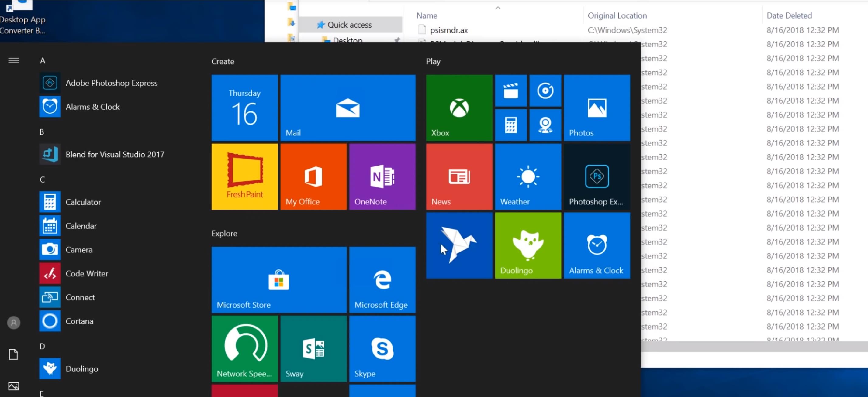Toggle the Start menu hamburger
This screenshot has width=868, height=397.
pyautogui.click(x=13, y=60)
